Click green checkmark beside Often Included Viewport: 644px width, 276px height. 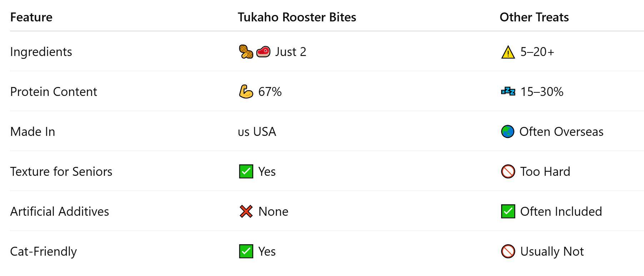tap(508, 211)
